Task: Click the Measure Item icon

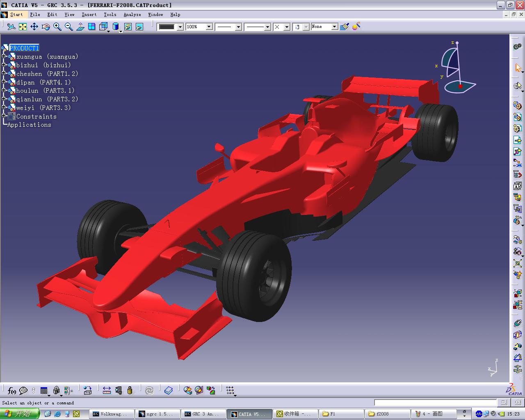Action: pos(119,390)
